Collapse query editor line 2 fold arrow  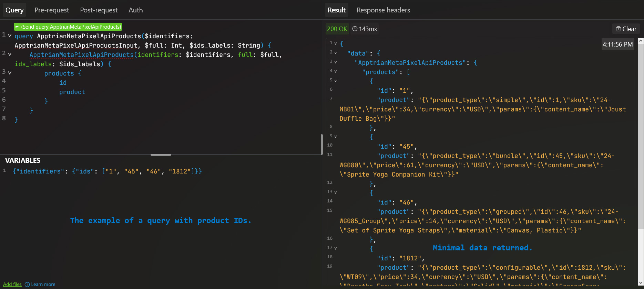tap(10, 54)
